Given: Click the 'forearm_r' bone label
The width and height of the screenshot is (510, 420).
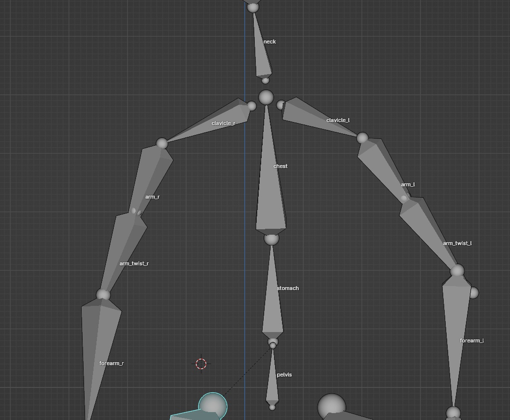Looking at the screenshot, I should tap(111, 363).
